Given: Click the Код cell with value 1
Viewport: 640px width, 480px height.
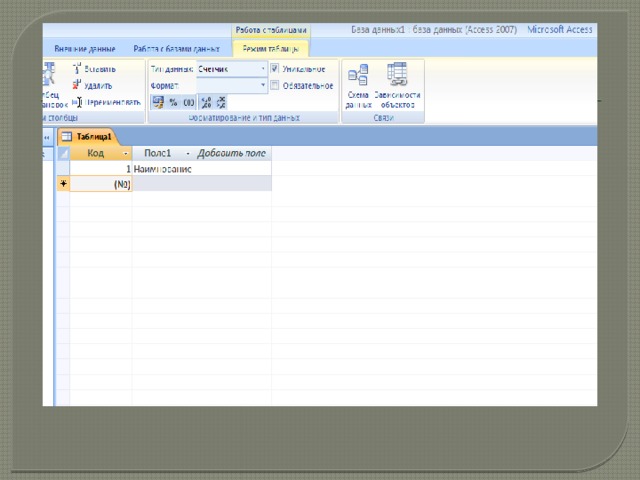Looking at the screenshot, I should 101,169.
